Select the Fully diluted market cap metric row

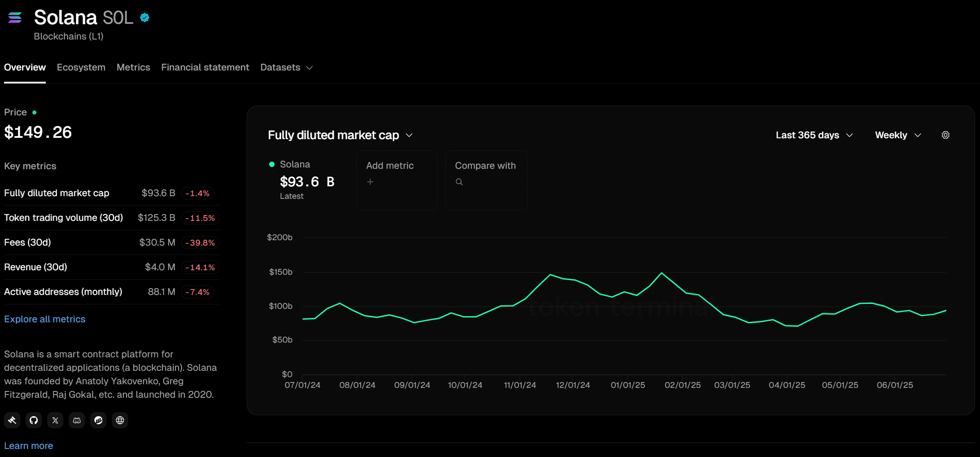[x=112, y=193]
